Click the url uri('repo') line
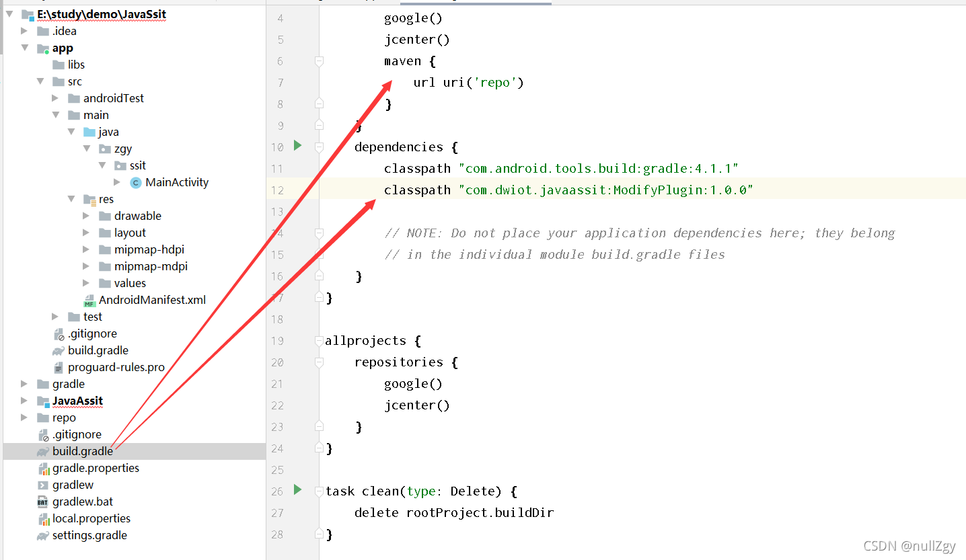The height and width of the screenshot is (560, 966). [468, 83]
